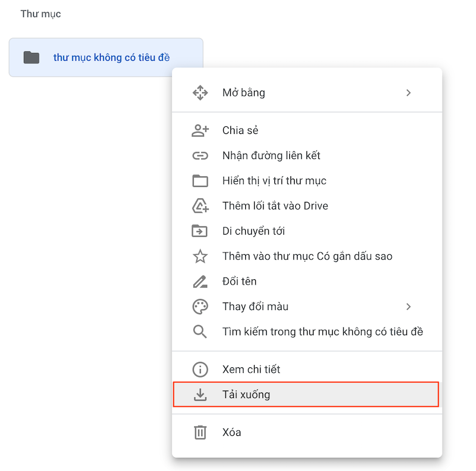Click the color palette icon
This screenshot has height=471, width=476.
click(x=201, y=307)
